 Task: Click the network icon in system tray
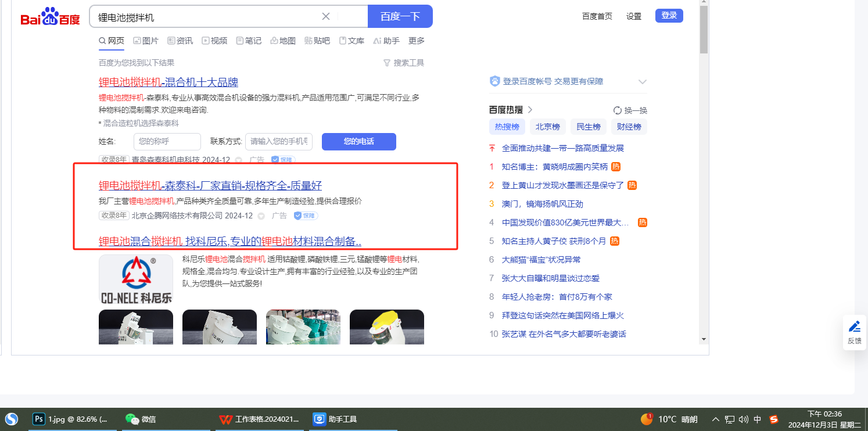730,419
